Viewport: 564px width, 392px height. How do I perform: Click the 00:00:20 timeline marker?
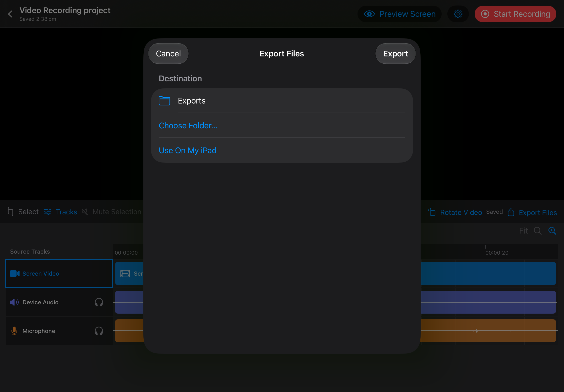[497, 252]
